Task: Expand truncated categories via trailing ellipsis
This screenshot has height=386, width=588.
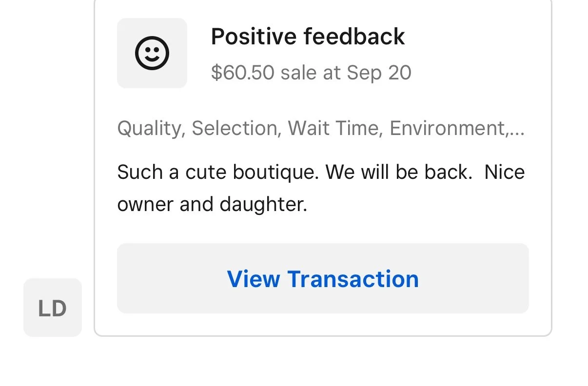Action: point(517,129)
